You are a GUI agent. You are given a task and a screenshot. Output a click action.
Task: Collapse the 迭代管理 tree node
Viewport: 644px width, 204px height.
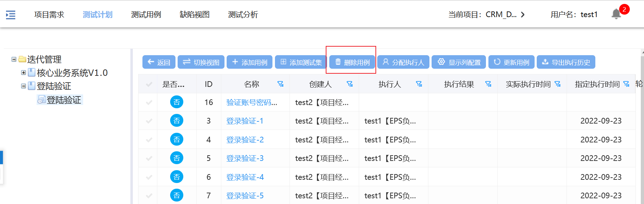coord(14,59)
